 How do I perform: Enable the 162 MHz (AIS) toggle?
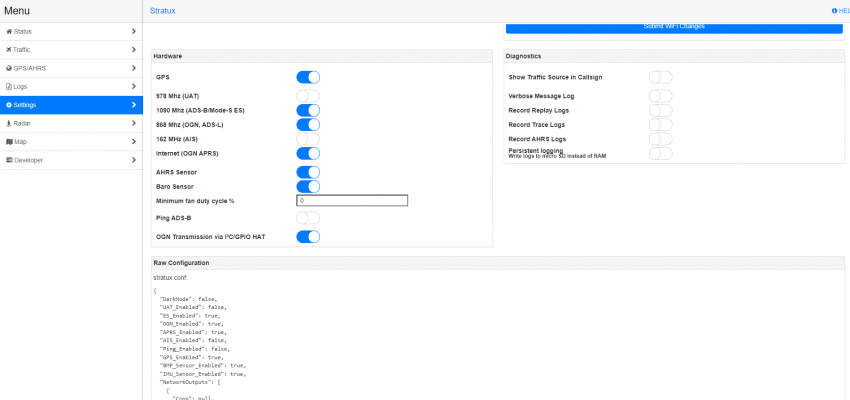point(308,139)
